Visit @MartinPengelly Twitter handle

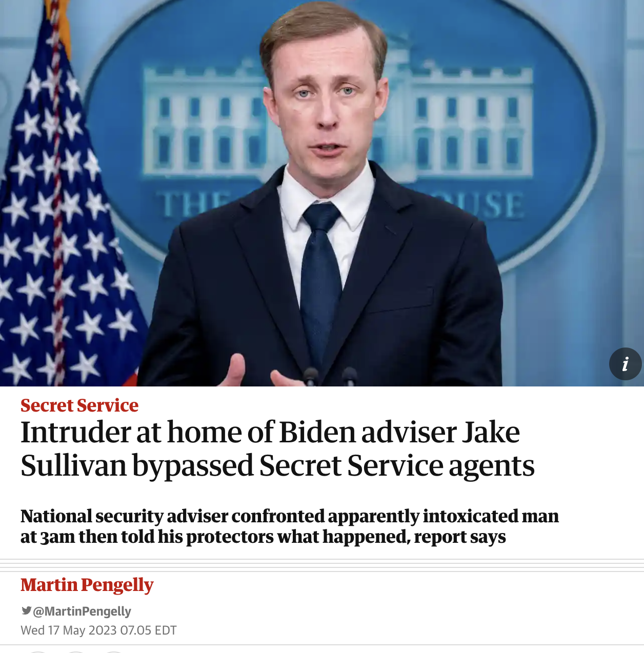click(x=82, y=611)
